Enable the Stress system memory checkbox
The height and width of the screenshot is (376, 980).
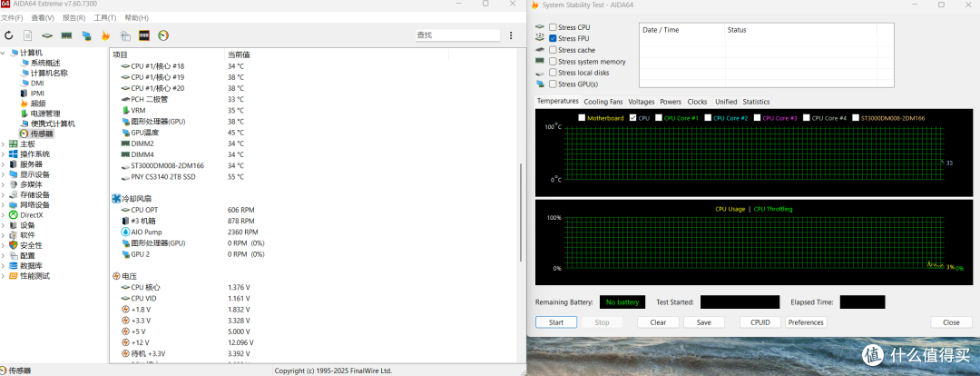point(553,62)
